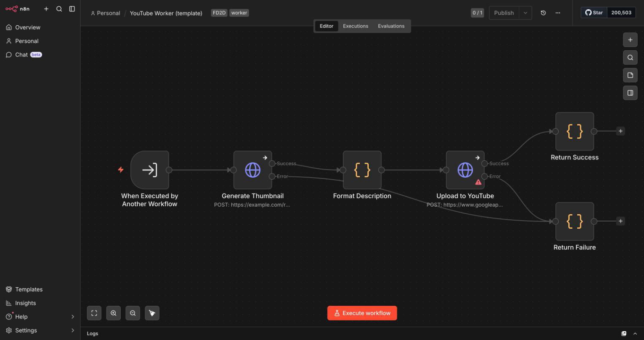Viewport: 644px width, 340px height.
Task: Fit the workflow to view
Action: [x=94, y=313]
